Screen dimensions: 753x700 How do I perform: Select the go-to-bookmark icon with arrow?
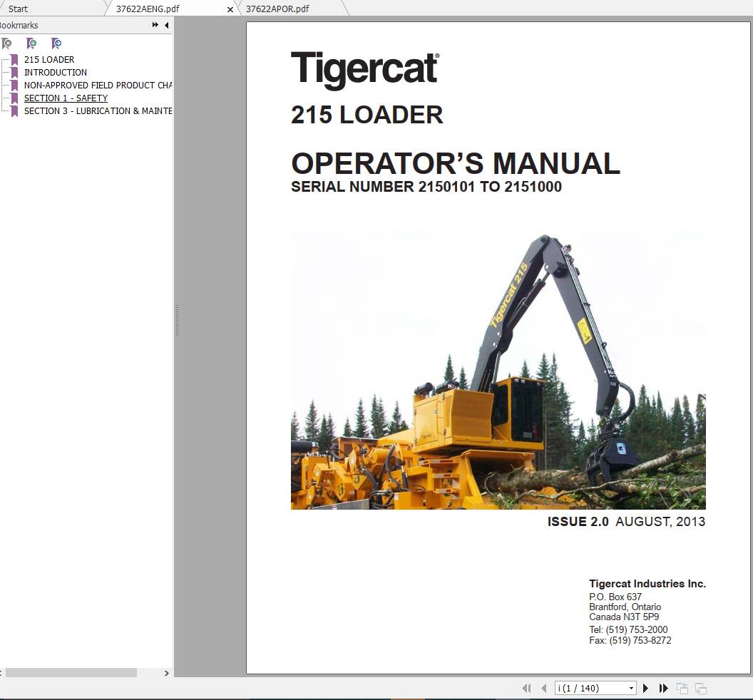(x=56, y=43)
